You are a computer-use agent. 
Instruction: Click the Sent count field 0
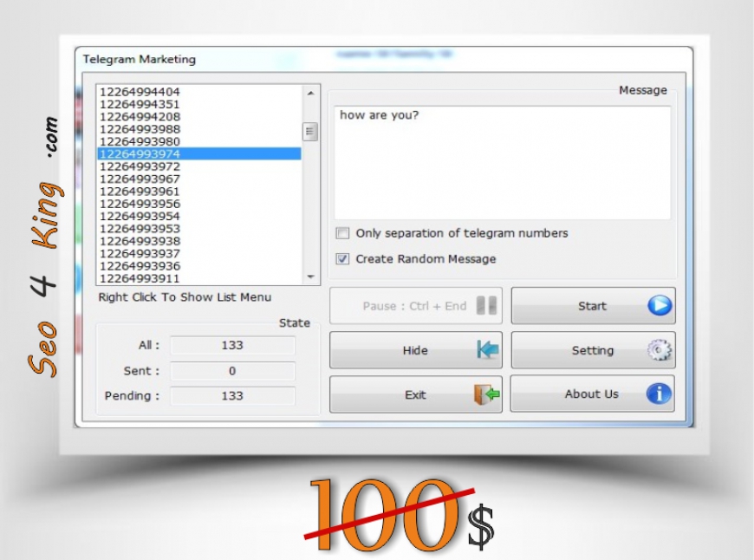click(232, 371)
